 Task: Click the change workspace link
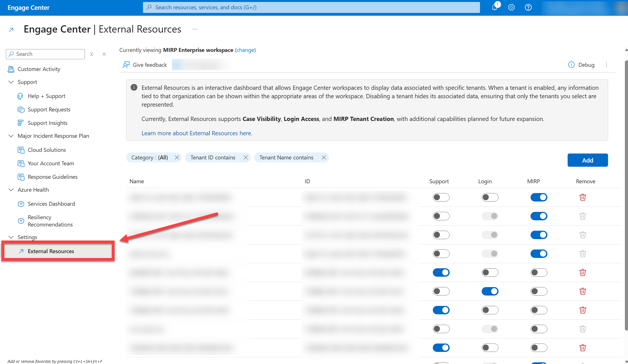click(245, 50)
